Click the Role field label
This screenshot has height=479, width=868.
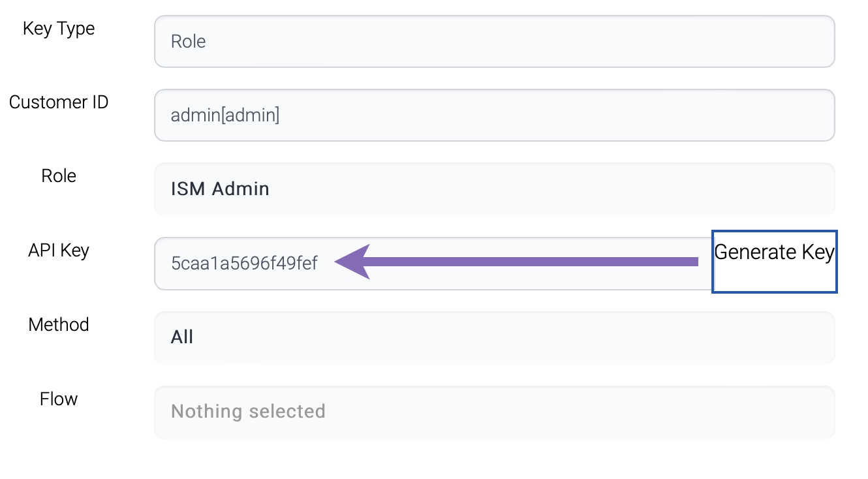click(59, 176)
